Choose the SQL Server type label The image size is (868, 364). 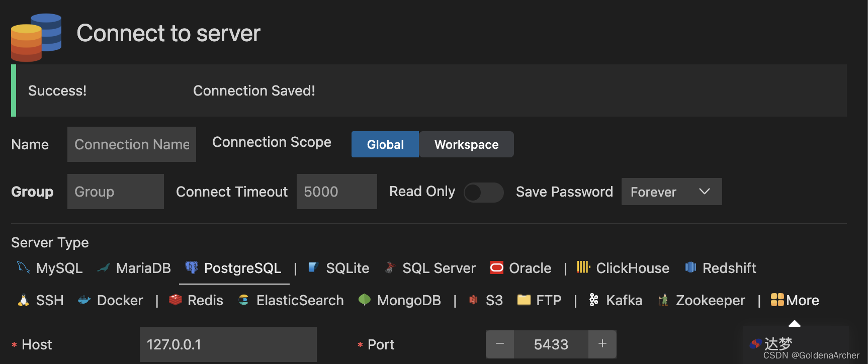tap(439, 268)
